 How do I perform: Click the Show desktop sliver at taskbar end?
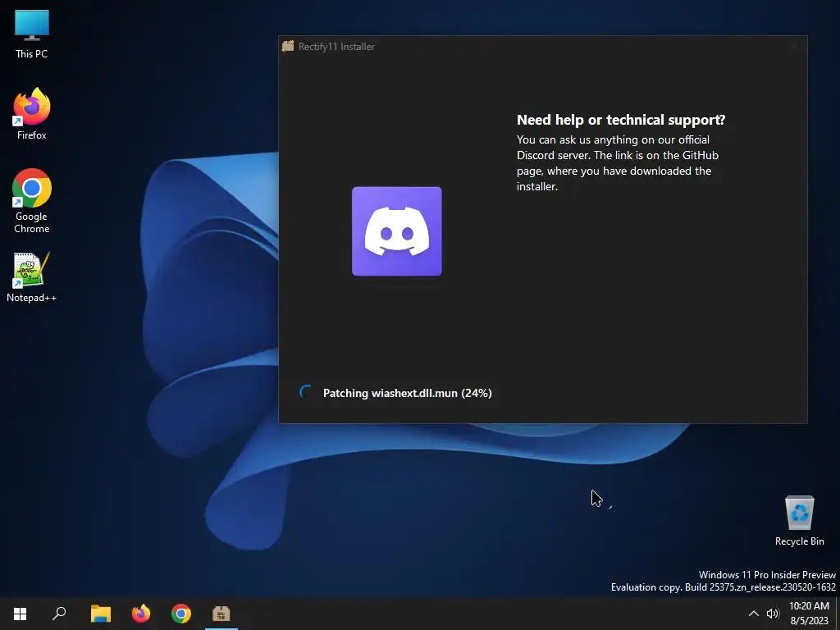coord(838,614)
